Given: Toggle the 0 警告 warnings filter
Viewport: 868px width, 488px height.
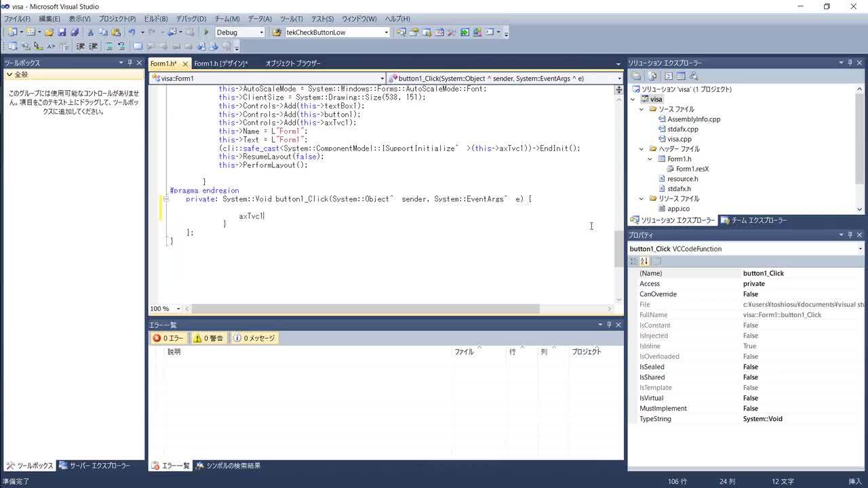Looking at the screenshot, I should (209, 338).
